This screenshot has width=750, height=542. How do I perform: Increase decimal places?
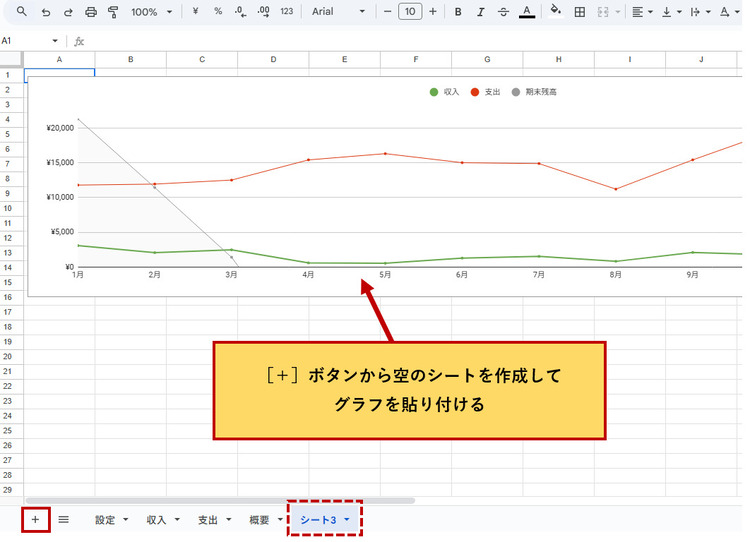[x=264, y=12]
